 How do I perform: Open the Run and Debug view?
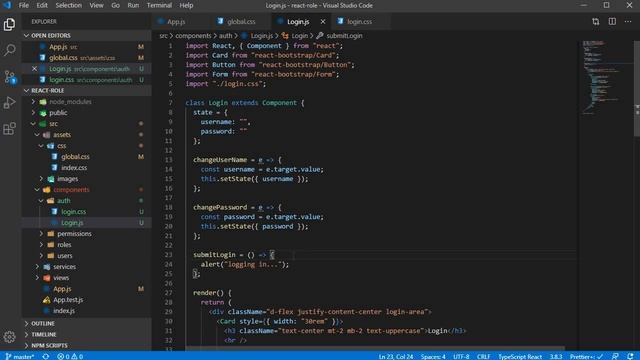(9, 103)
